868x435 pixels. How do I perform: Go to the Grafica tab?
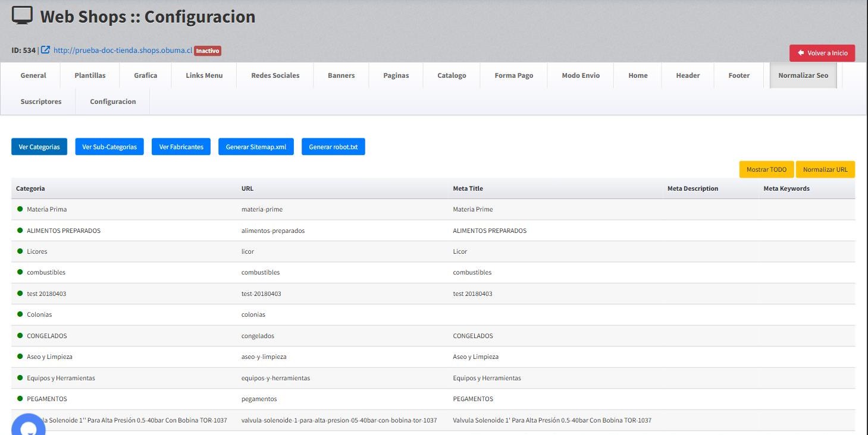tap(146, 75)
